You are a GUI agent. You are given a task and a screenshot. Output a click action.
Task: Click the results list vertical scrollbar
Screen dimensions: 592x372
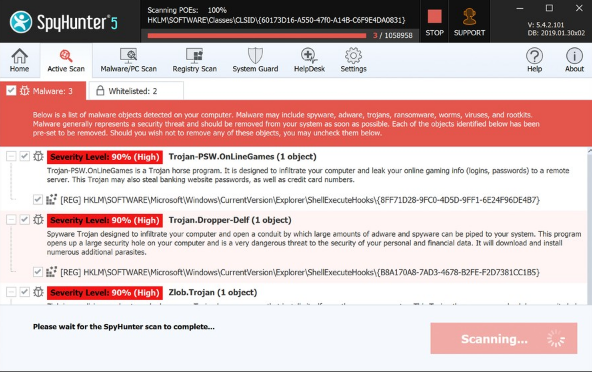pos(589,227)
